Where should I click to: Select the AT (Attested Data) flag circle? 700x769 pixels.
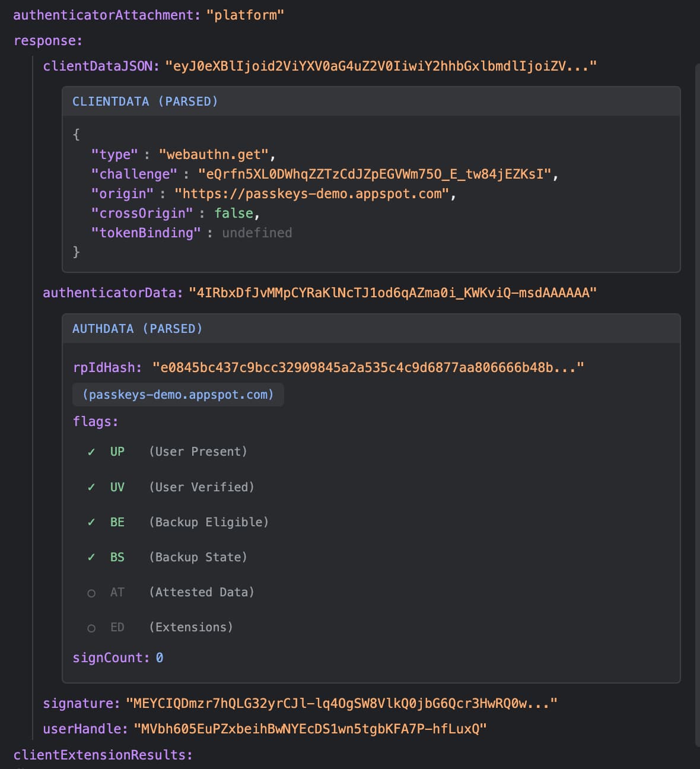pos(91,592)
